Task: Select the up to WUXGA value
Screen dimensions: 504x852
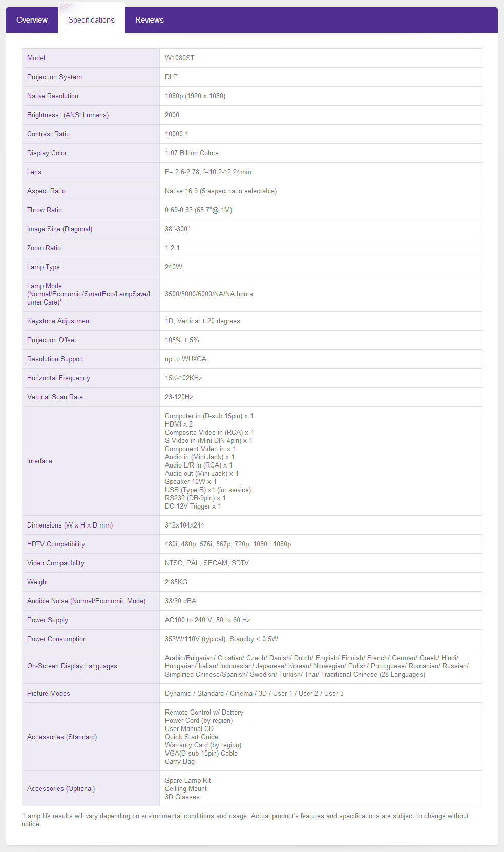Action: point(186,359)
